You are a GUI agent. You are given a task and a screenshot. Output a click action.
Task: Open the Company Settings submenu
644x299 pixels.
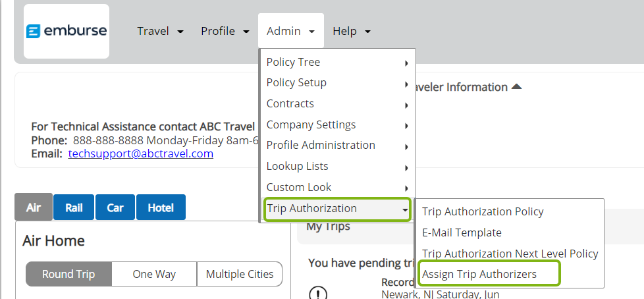click(336, 125)
